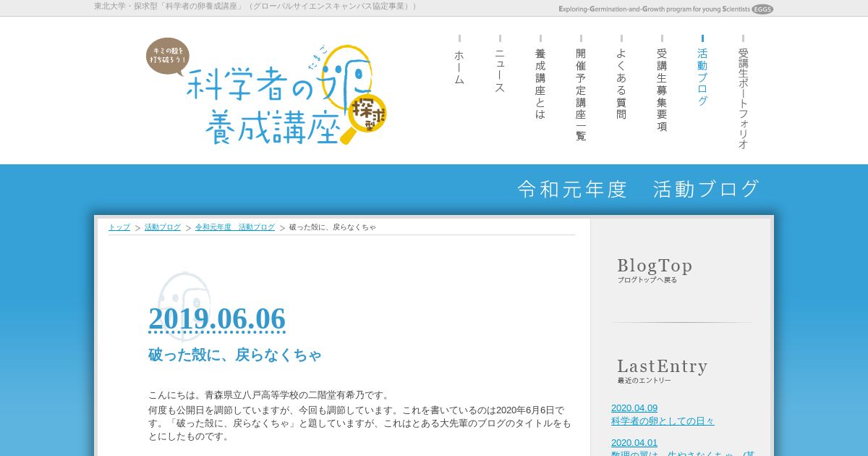868x456 pixels.
Task: Go to 養成講座とは page
Action: point(540,78)
